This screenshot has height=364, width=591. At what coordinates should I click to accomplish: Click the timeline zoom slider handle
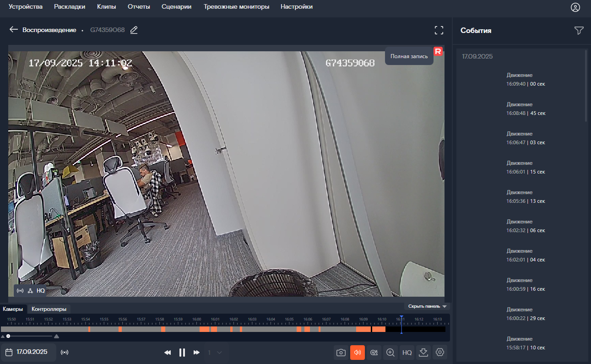[8, 337]
